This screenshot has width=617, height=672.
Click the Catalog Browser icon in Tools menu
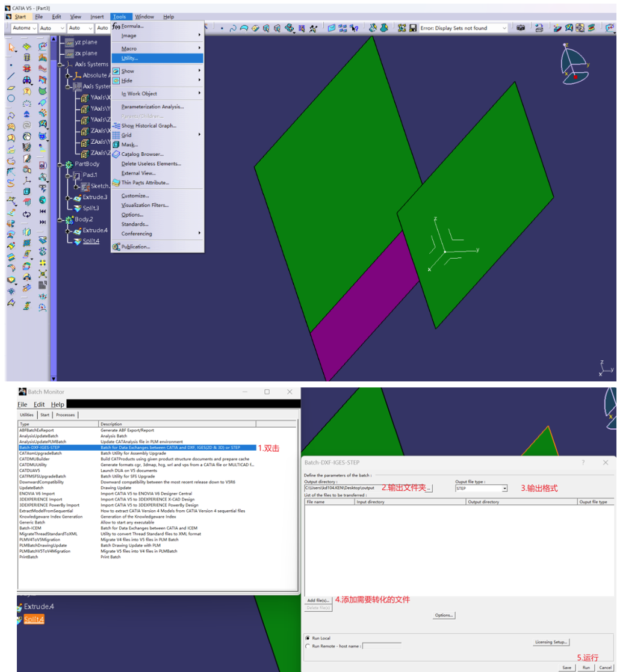tap(116, 154)
